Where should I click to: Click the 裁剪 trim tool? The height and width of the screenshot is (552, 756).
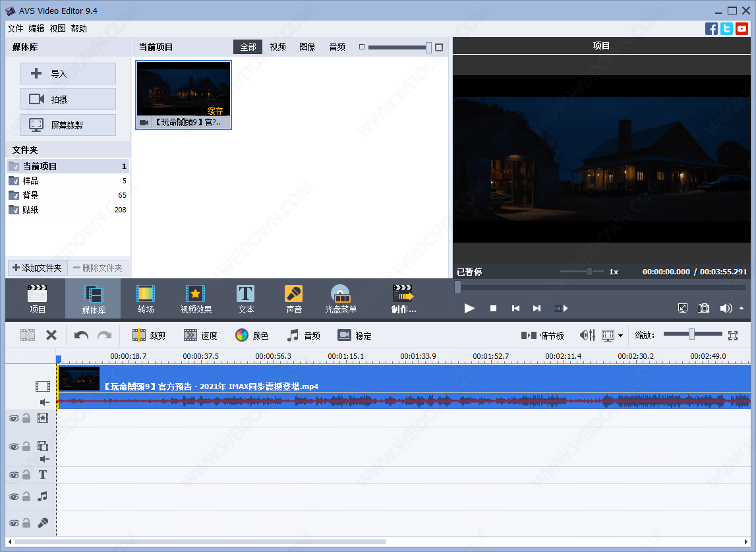click(149, 335)
